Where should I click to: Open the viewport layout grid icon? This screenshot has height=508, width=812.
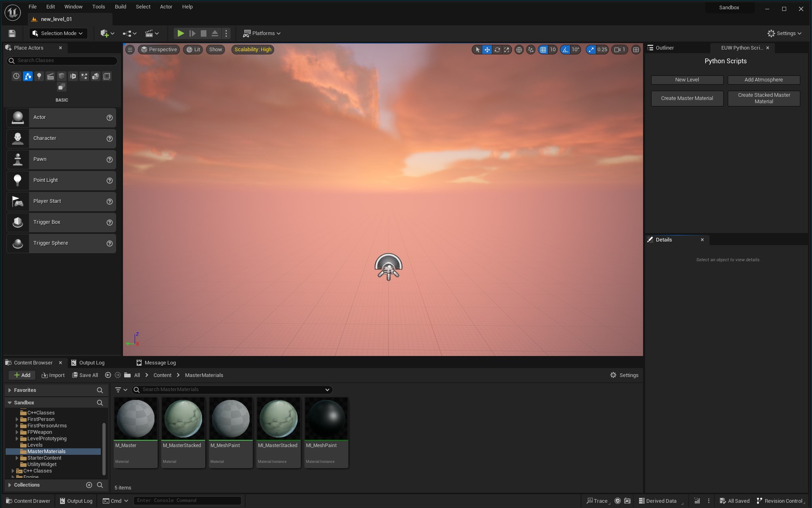(x=636, y=50)
